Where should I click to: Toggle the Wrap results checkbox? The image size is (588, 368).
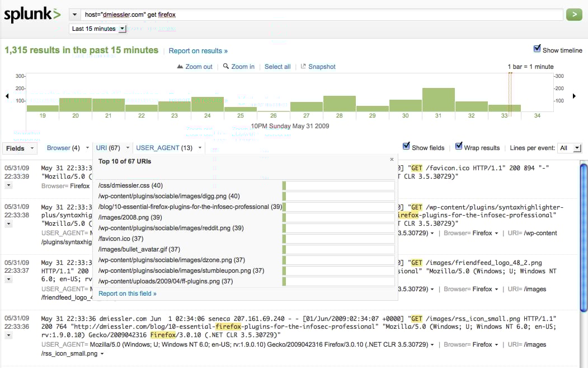point(459,147)
